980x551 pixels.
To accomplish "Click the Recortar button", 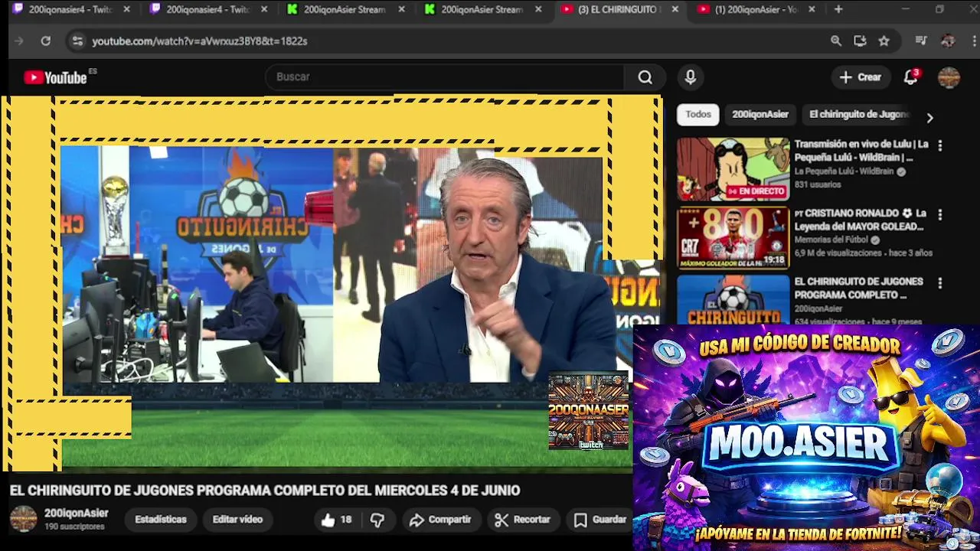I will [523, 520].
